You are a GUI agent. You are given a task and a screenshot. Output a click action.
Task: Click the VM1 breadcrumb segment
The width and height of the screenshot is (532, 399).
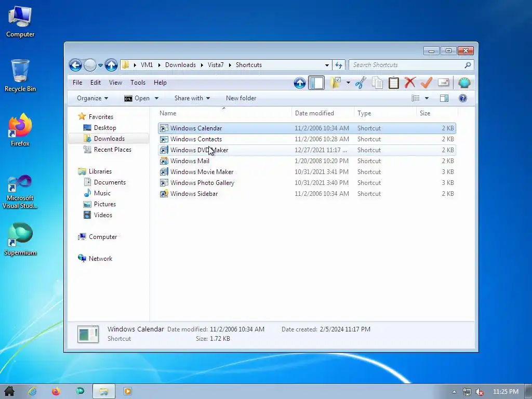tap(147, 65)
